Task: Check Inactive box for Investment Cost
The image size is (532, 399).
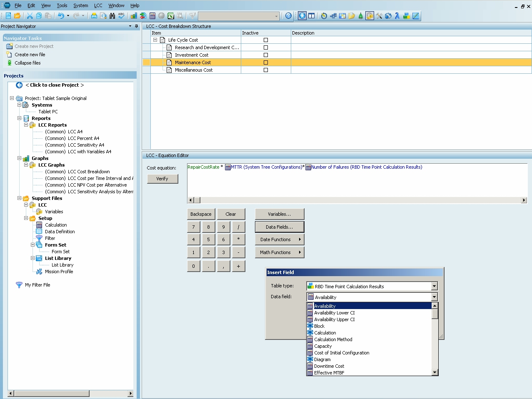Action: click(266, 55)
